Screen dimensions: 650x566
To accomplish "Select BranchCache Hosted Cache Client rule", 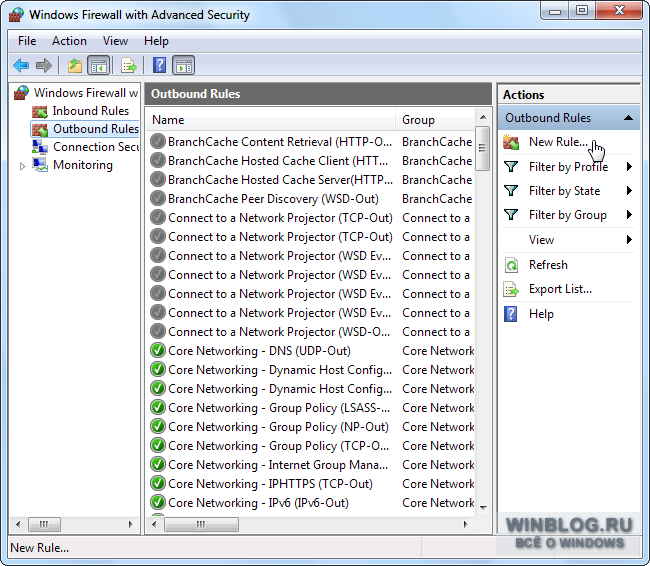I will tap(310, 161).
